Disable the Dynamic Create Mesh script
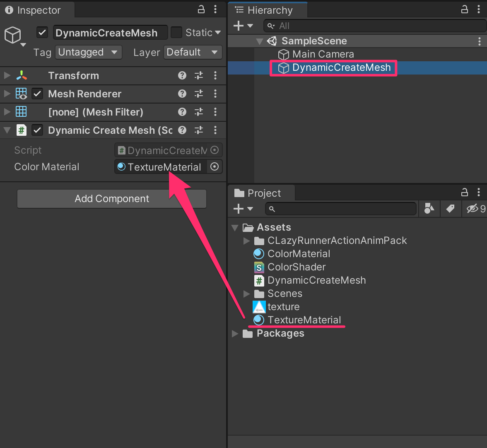 [x=37, y=130]
